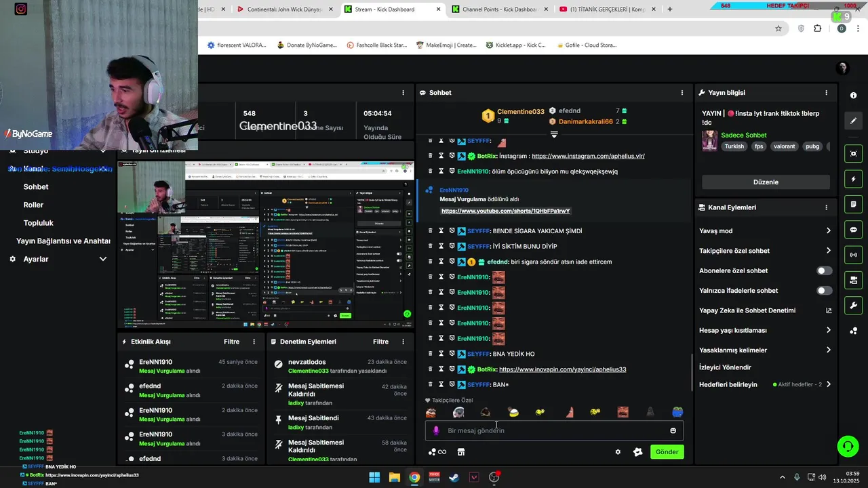Click the Bir mesaj gönderin input field
Viewport: 868px width, 488px height.
tap(554, 430)
